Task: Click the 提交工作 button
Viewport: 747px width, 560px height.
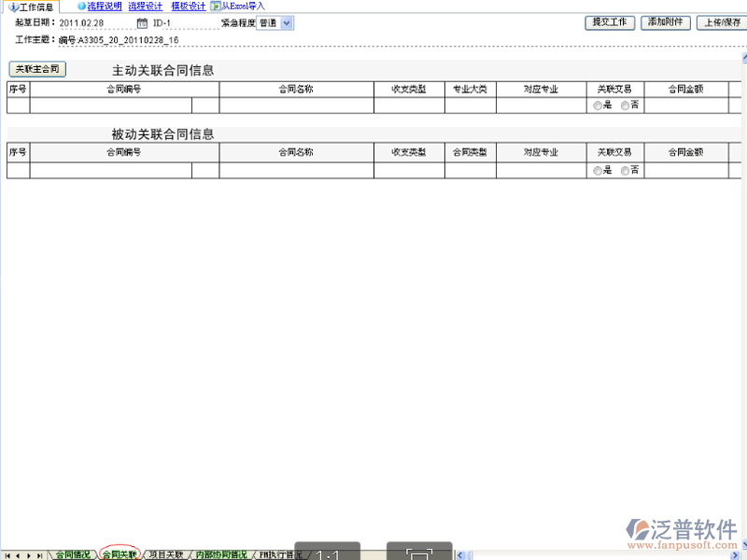Action: coord(610,22)
